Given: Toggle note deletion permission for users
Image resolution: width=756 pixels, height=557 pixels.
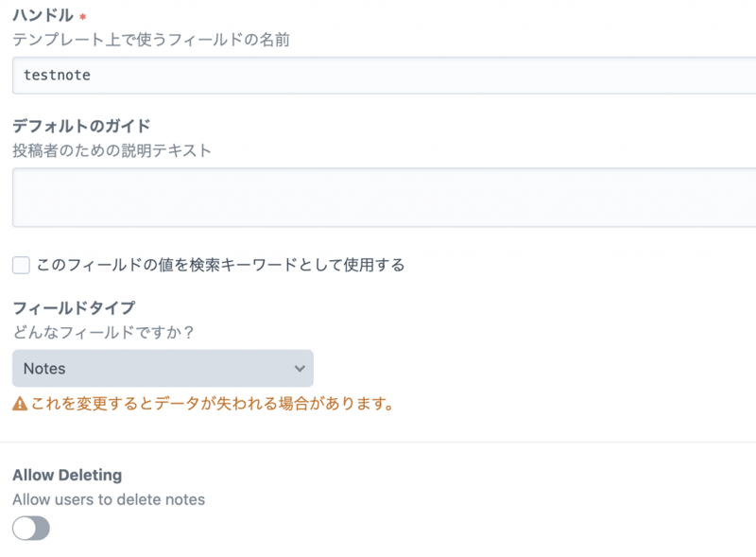Looking at the screenshot, I should (x=29, y=528).
